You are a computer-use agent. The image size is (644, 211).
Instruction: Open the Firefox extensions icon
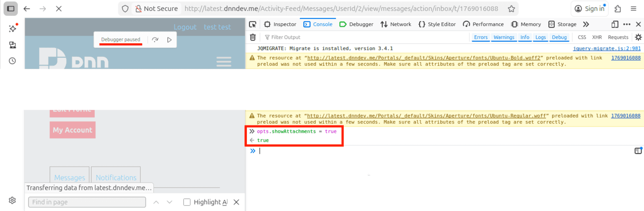618,9
